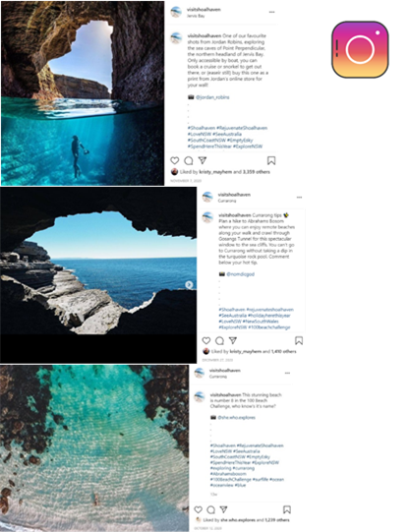410x532 pixels.
Task: Open more options on beach aerial post
Action: (x=287, y=373)
